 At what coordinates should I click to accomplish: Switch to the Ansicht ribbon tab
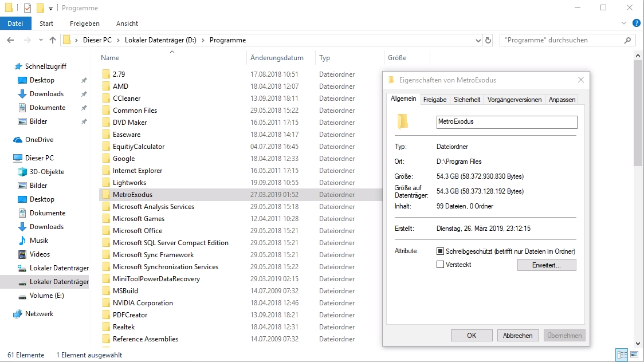tap(127, 23)
